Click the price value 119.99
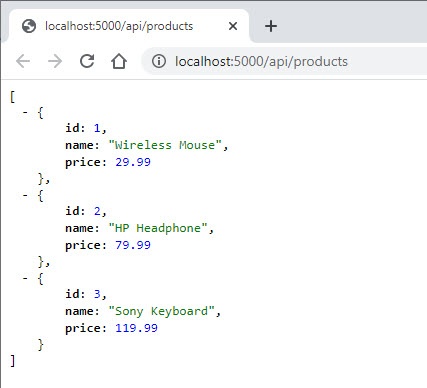The height and width of the screenshot is (388, 427). [136, 328]
